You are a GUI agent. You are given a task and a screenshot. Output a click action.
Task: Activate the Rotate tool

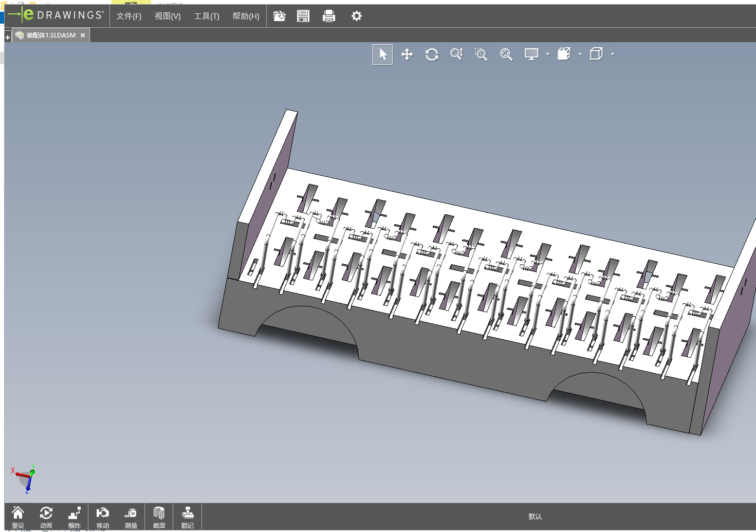[432, 54]
